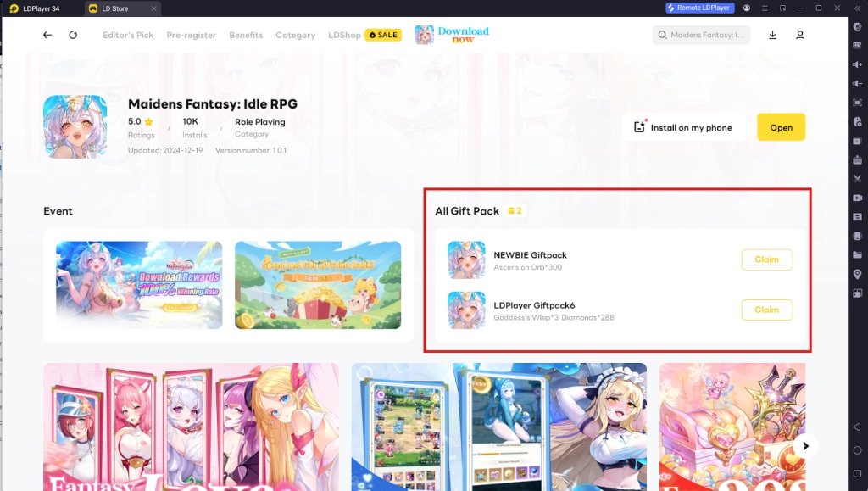Open the Editor's Pick tab
The image size is (868, 491).
(x=128, y=35)
